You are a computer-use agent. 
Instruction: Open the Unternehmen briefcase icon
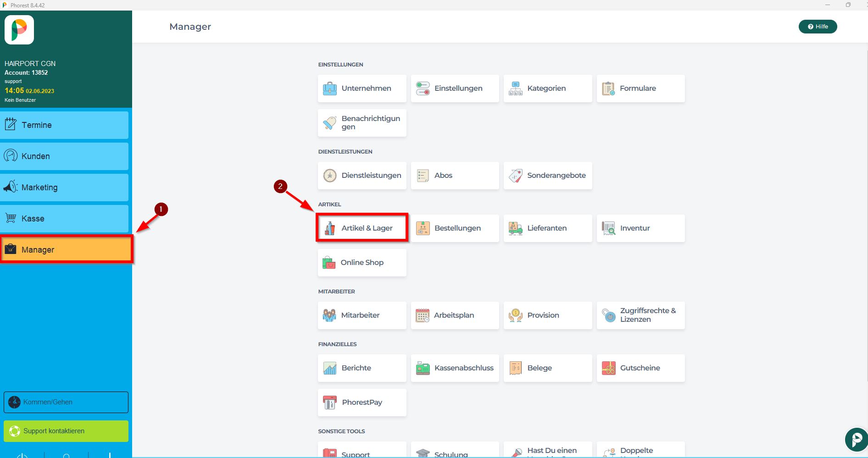tap(330, 88)
